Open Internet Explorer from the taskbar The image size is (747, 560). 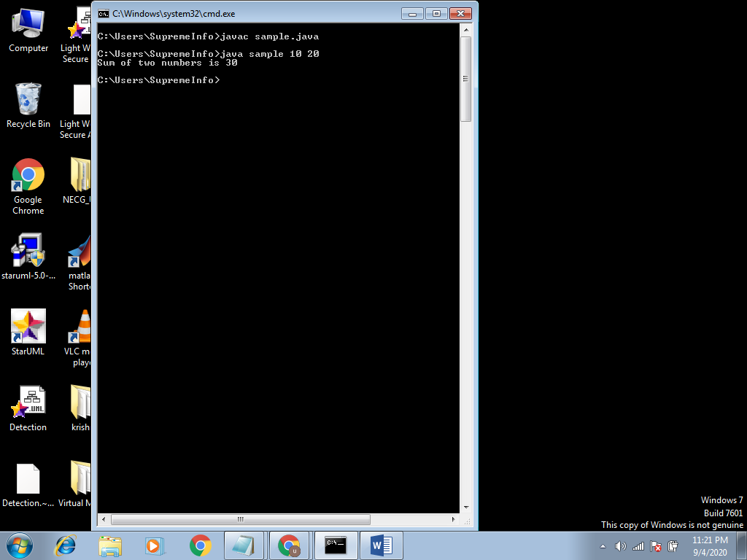pos(65,545)
